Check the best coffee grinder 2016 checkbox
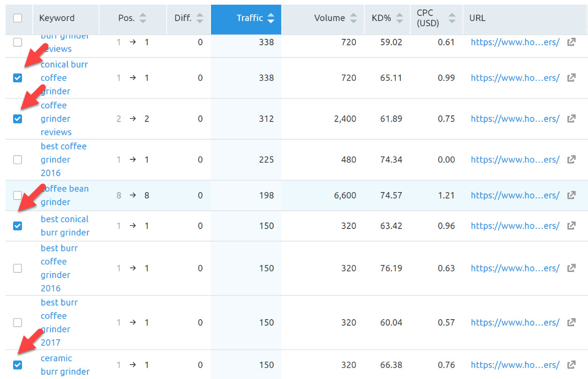 pyautogui.click(x=17, y=159)
